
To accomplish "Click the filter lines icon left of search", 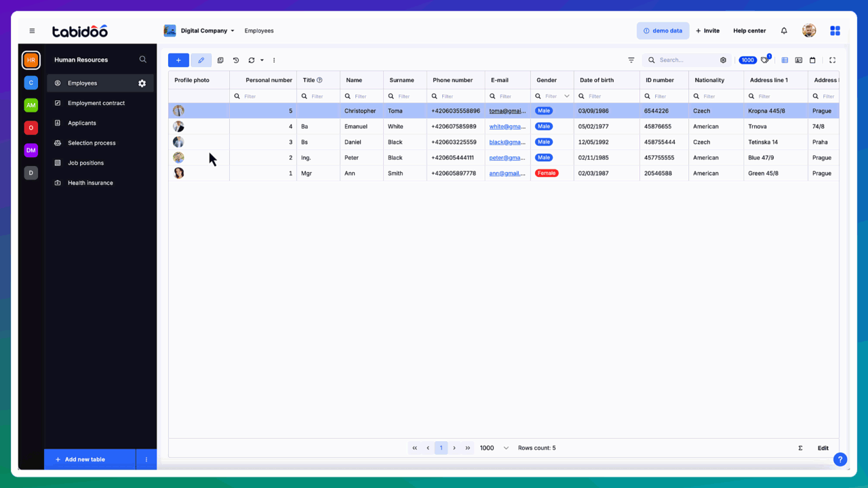I will click(x=631, y=60).
